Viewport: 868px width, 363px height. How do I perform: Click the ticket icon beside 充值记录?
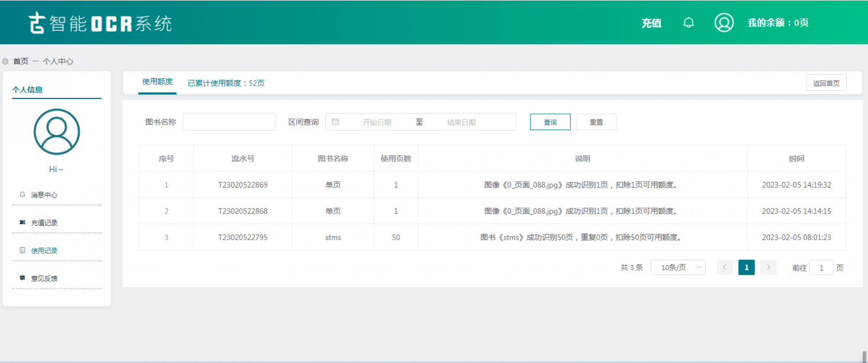click(23, 222)
